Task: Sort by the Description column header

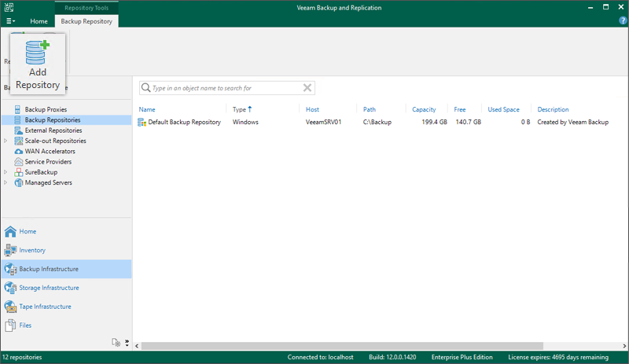Action: click(x=553, y=109)
